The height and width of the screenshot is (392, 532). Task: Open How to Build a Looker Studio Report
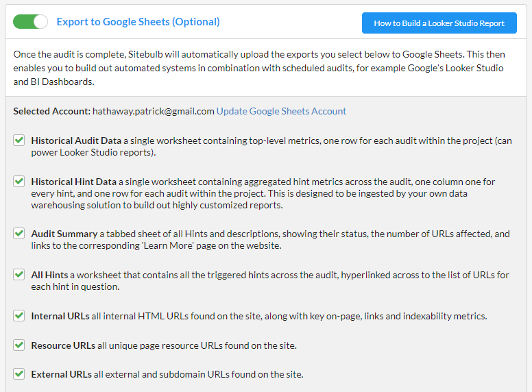(x=439, y=23)
